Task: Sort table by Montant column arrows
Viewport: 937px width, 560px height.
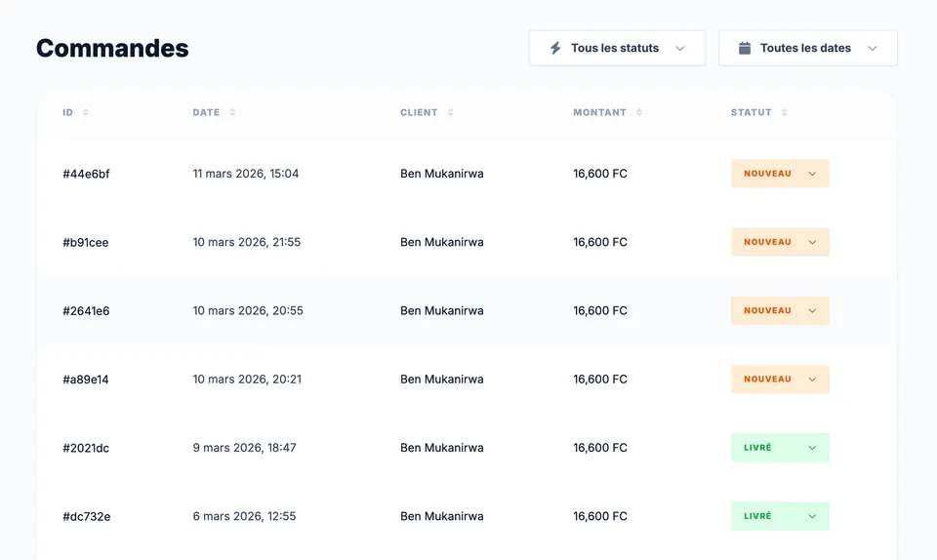Action: click(x=639, y=112)
